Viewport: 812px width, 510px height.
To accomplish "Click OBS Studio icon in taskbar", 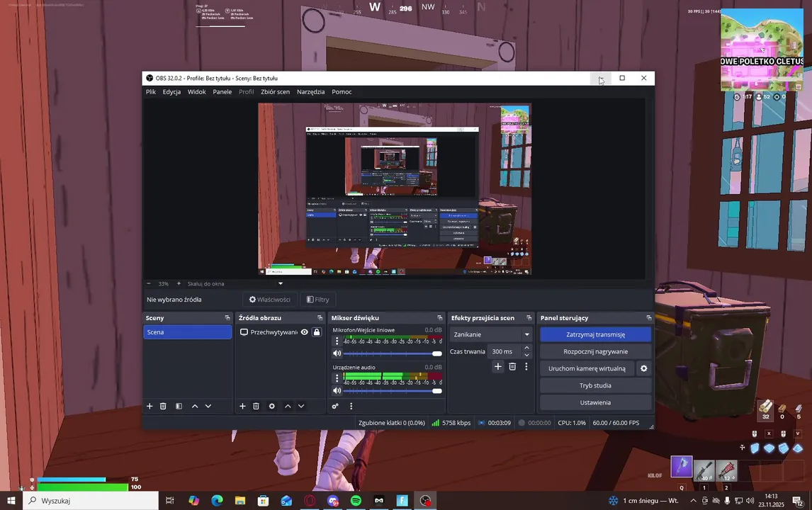I will 425,501.
